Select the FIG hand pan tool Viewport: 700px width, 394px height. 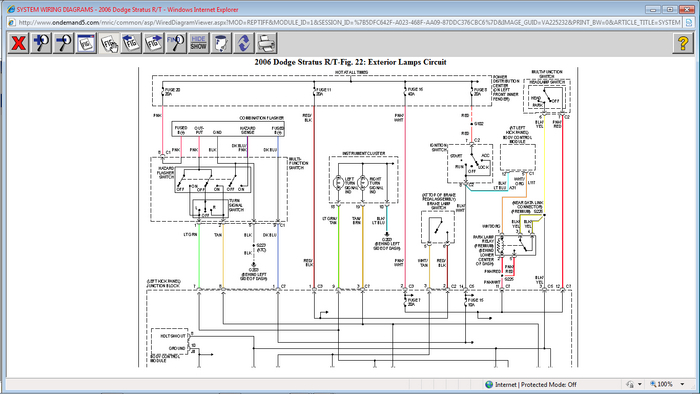point(108,43)
